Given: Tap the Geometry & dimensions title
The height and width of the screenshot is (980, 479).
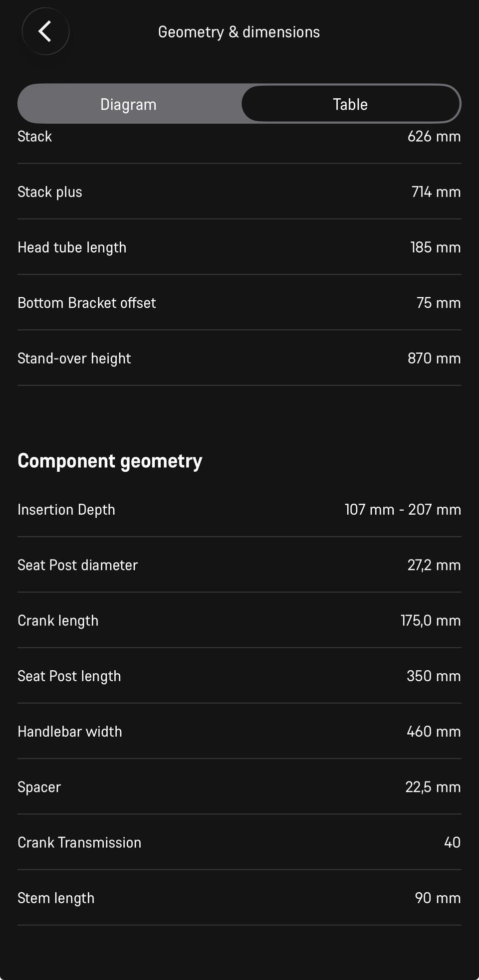Looking at the screenshot, I should tap(239, 32).
